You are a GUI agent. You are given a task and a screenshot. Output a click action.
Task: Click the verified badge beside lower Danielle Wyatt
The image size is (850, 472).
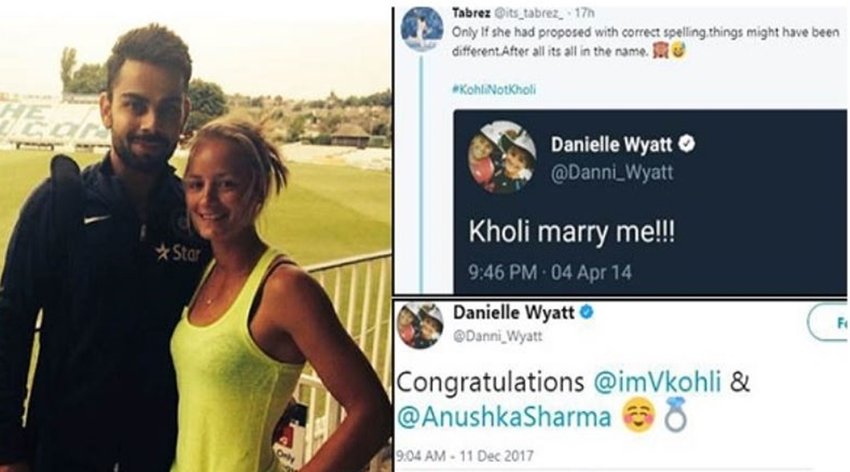tap(587, 312)
